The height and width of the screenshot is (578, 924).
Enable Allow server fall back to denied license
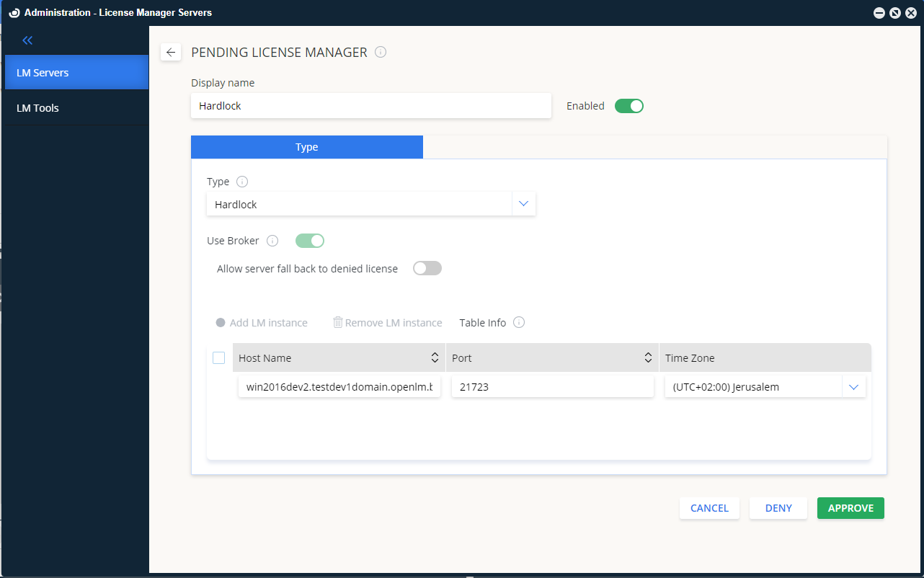pos(427,268)
